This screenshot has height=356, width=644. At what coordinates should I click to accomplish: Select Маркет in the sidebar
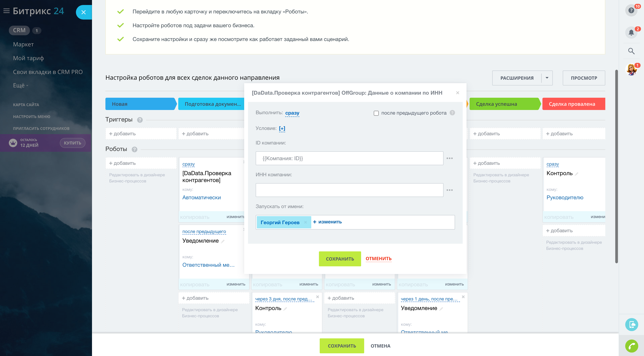coord(23,44)
